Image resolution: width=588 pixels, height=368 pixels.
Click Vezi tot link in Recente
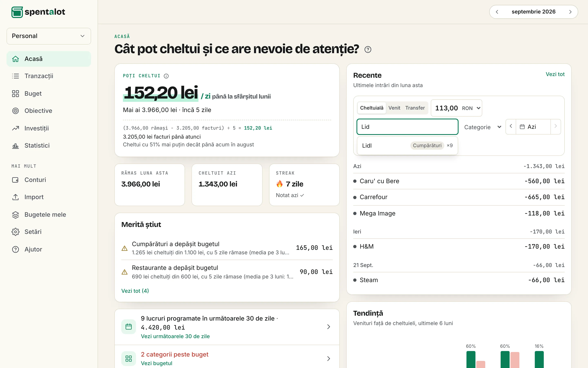(555, 74)
